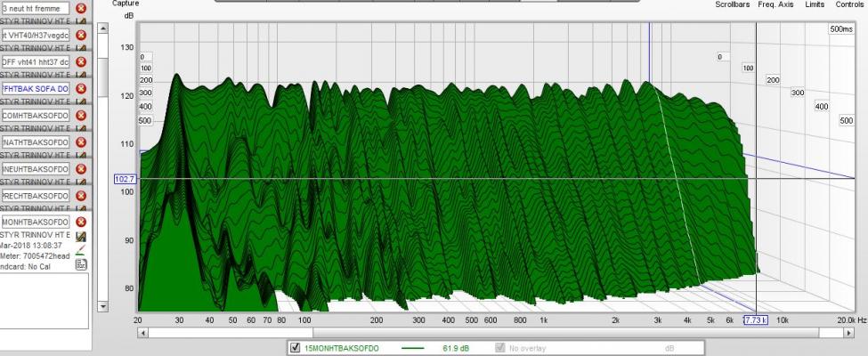
Task: Click the 102.7 cursor level readout
Action: click(x=126, y=179)
